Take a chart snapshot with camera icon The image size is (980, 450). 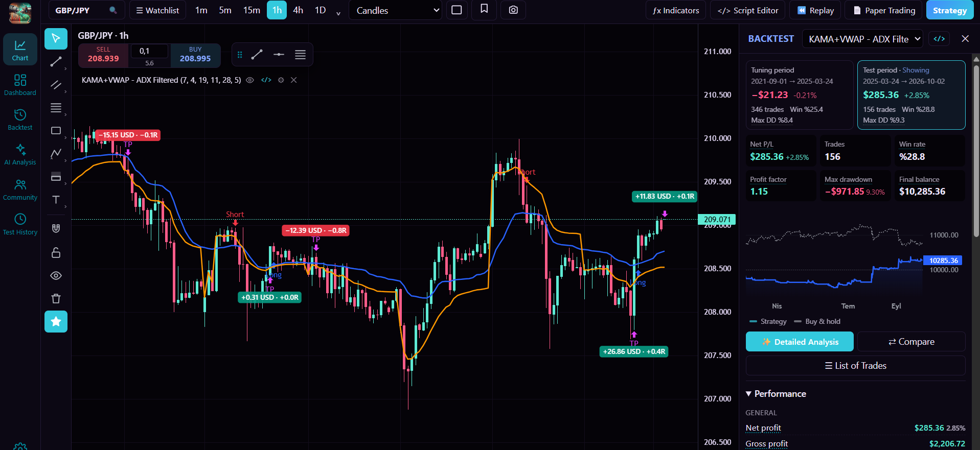point(513,10)
